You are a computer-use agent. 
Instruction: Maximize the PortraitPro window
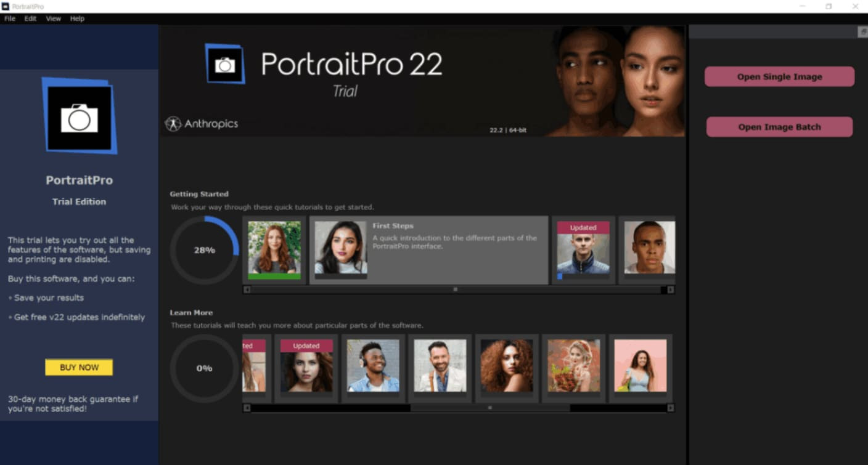(829, 6)
